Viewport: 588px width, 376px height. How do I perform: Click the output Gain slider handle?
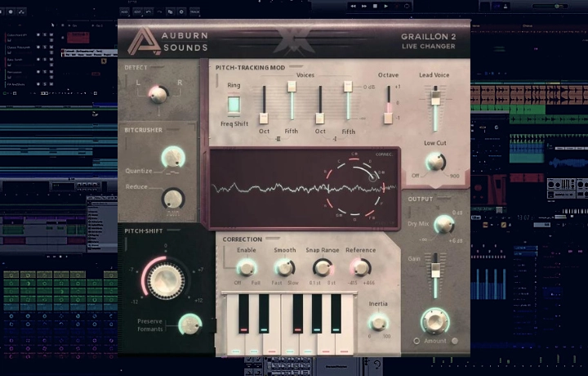435,270
